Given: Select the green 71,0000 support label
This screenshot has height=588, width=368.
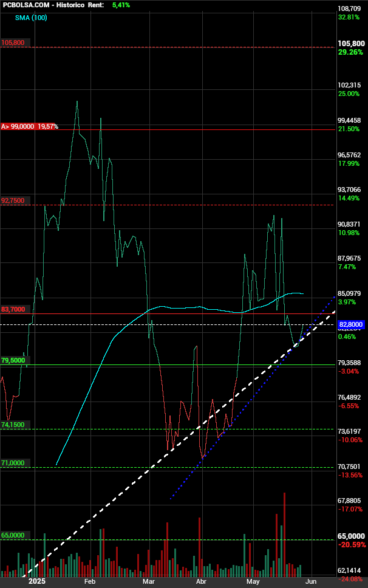Looking at the screenshot, I should pyautogui.click(x=13, y=463).
